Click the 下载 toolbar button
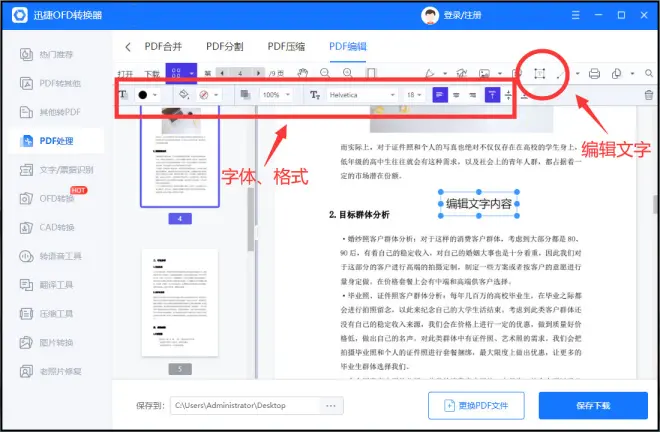Viewport: 660px width, 432px height. (152, 74)
